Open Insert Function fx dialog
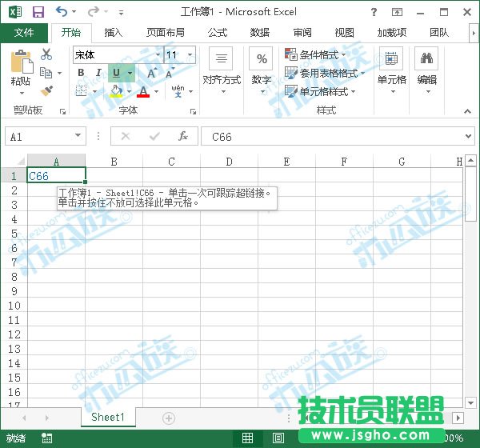The height and width of the screenshot is (448, 480). coord(183,136)
